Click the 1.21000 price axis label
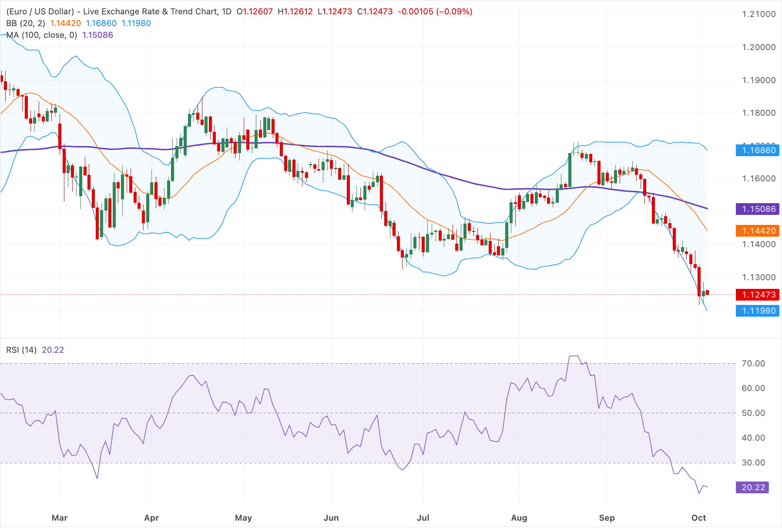 (x=759, y=14)
